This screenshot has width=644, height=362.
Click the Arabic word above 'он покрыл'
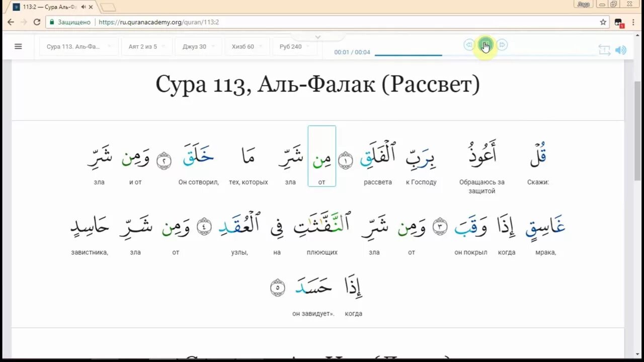click(x=470, y=227)
